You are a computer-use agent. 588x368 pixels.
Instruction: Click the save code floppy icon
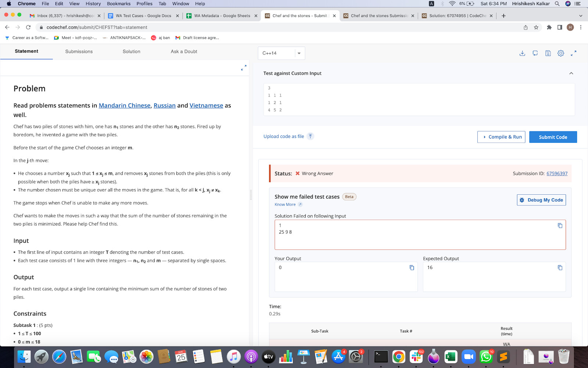548,53
